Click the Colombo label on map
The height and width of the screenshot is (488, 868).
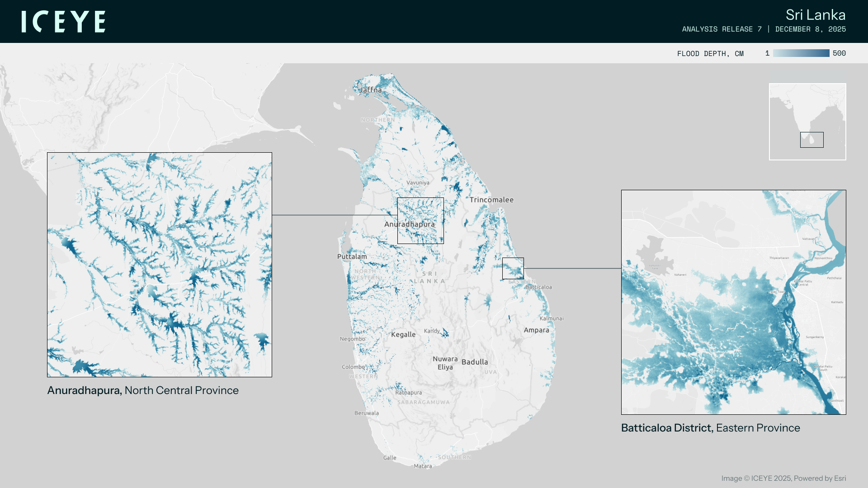[353, 367]
